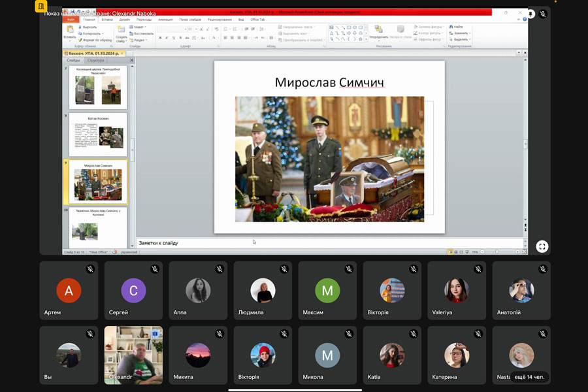Screen dimensions: 588x392
Task: Click muted mic indicator on Микола's tile
Action: click(349, 334)
